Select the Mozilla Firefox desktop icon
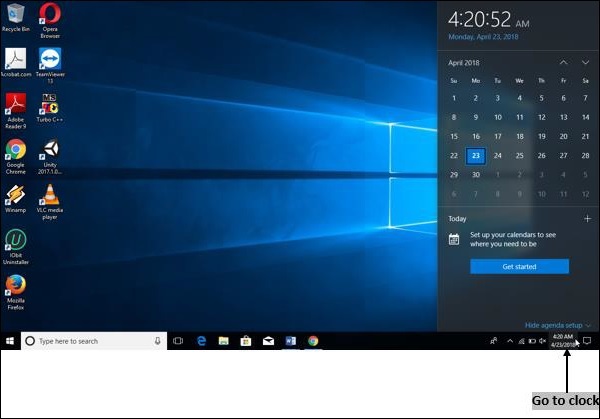600x419 pixels. [15, 286]
